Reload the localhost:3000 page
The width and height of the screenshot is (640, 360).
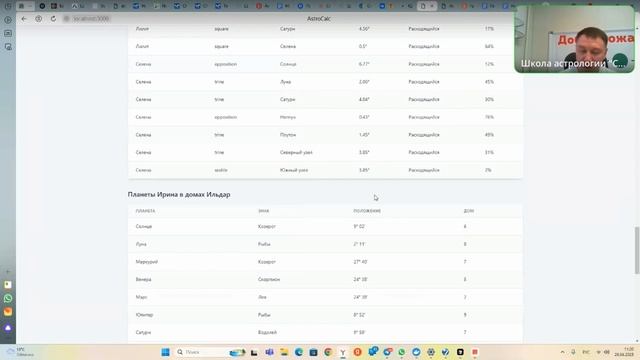click(x=53, y=19)
